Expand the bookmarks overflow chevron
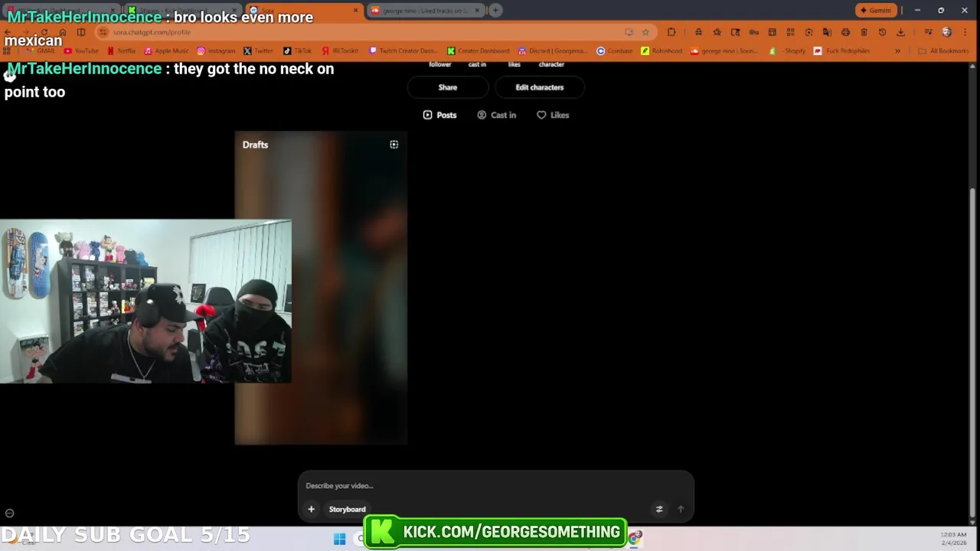The width and height of the screenshot is (980, 551). click(897, 51)
